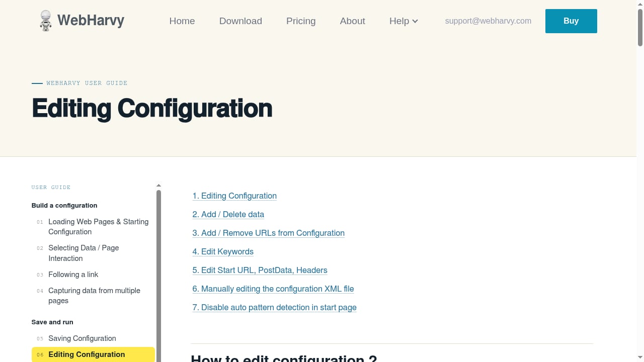Image resolution: width=644 pixels, height=362 pixels.
Task: Open 6. Manually editing the configuration XML file
Action: pyautogui.click(x=273, y=289)
